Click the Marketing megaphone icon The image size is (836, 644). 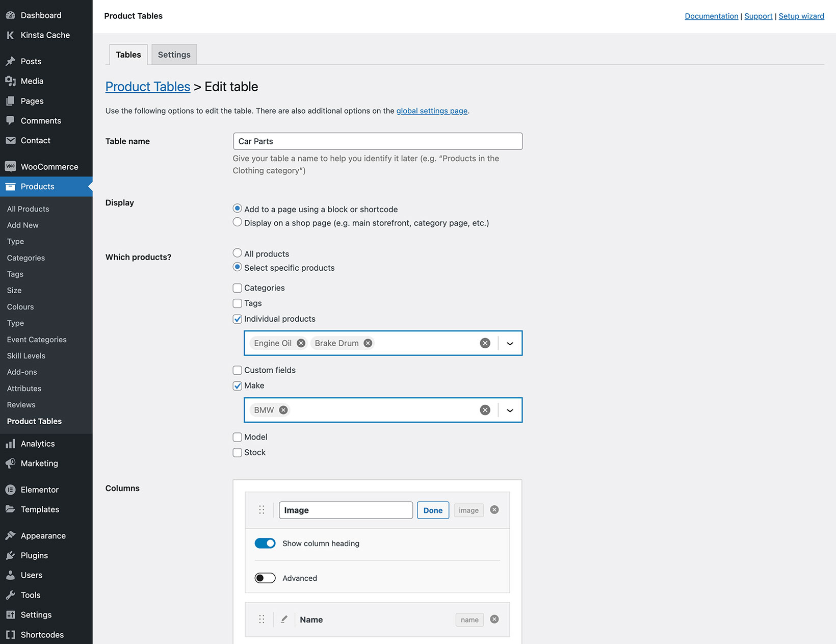point(10,463)
